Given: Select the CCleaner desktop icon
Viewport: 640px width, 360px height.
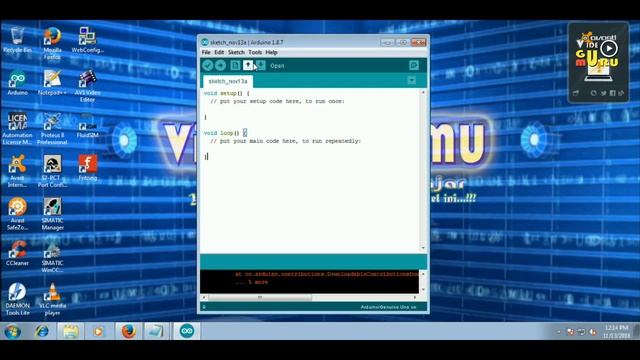Looking at the screenshot, I should [17, 253].
